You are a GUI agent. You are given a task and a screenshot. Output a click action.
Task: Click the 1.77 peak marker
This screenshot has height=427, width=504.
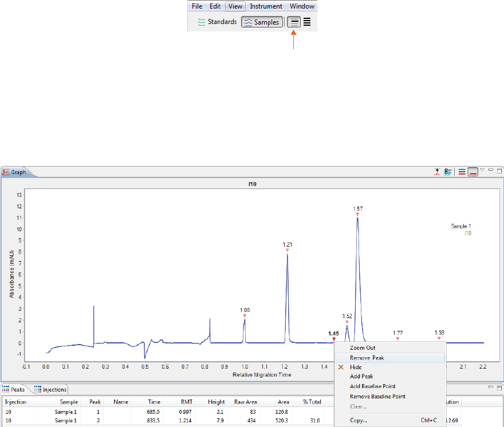pos(397,339)
